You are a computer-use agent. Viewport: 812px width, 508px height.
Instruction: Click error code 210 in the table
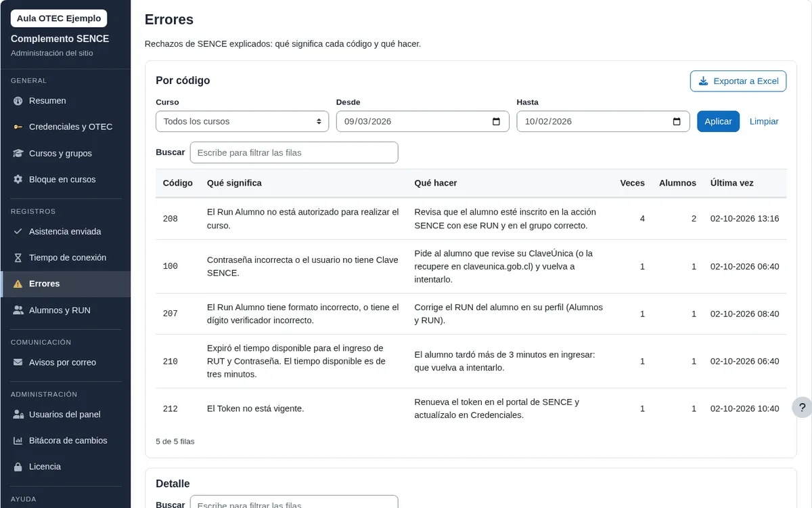click(x=171, y=361)
